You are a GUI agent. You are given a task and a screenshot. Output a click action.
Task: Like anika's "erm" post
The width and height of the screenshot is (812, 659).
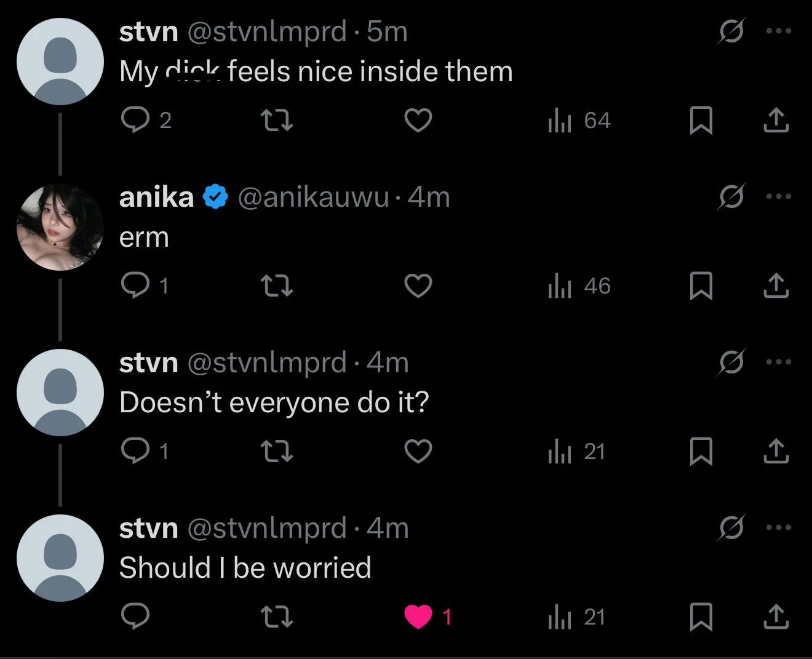418,286
